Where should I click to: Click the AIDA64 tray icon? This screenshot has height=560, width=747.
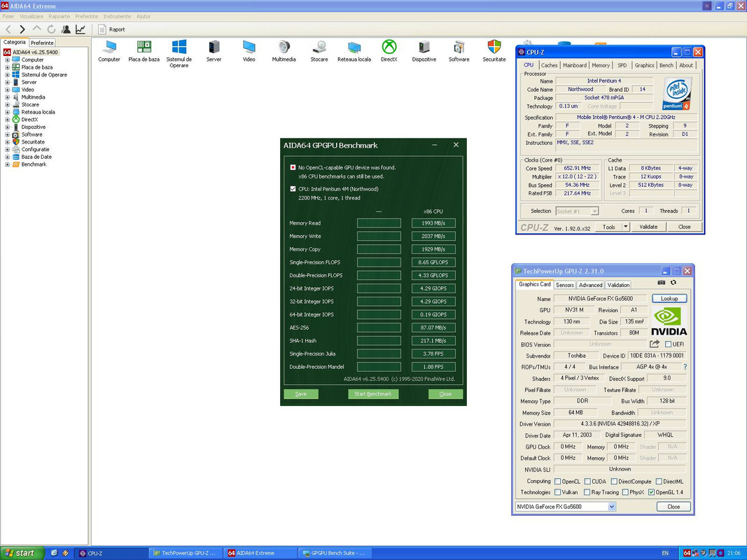687,553
